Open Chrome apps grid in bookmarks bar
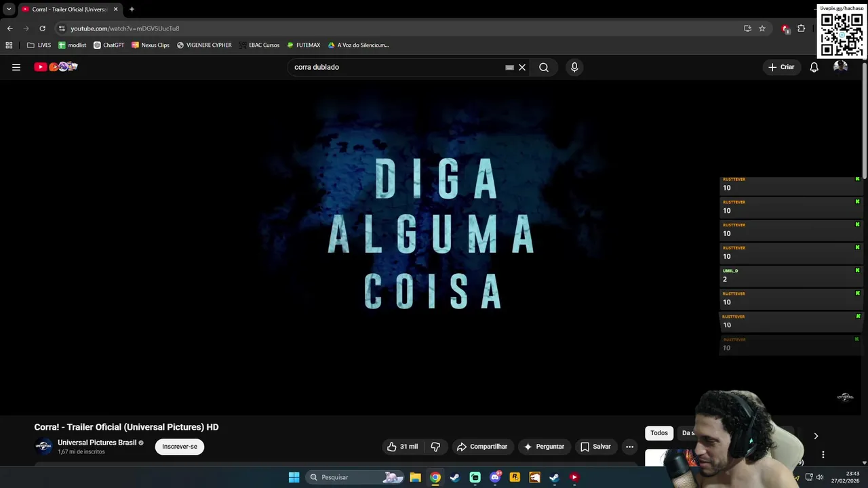The width and height of the screenshot is (868, 488). pos(9,45)
